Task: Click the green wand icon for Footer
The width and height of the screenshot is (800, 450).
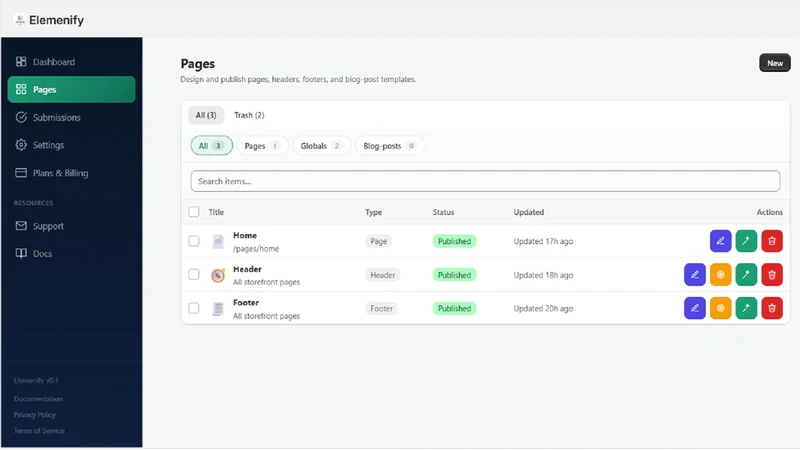Action: click(746, 308)
